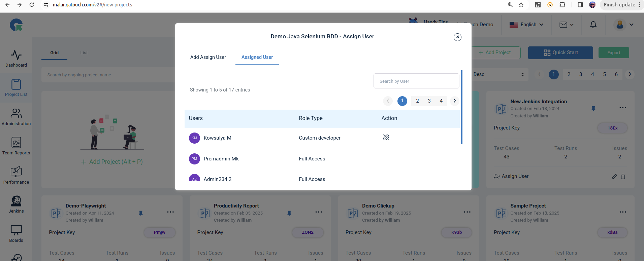Delete the New Jenkins Integration project
Viewport: 644px width, 261px height.
click(x=623, y=177)
